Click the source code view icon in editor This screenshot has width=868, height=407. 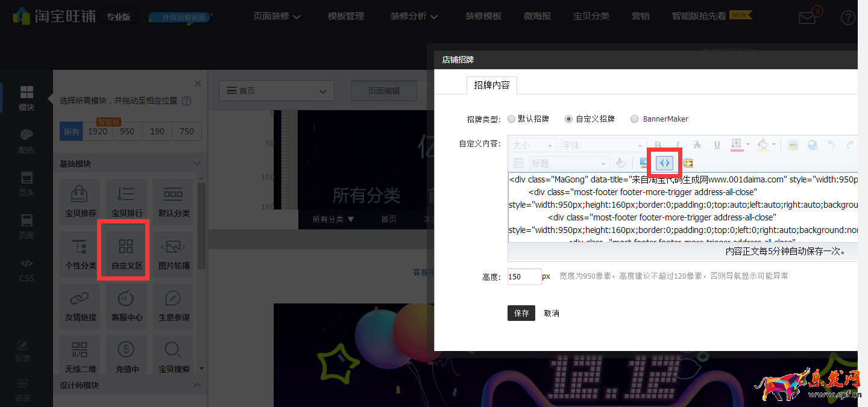(664, 163)
